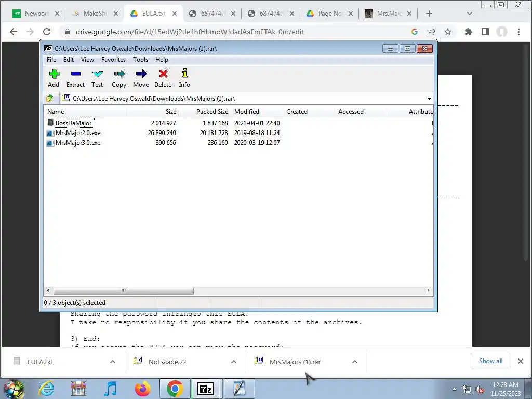Expand NoEscape.7z download options chevron
The height and width of the screenshot is (399, 532).
point(234,362)
